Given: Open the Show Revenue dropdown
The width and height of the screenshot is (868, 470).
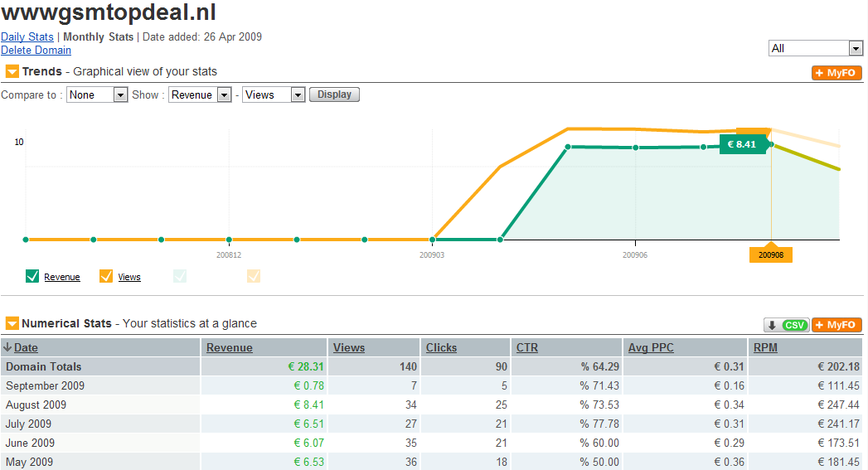Looking at the screenshot, I should [200, 94].
